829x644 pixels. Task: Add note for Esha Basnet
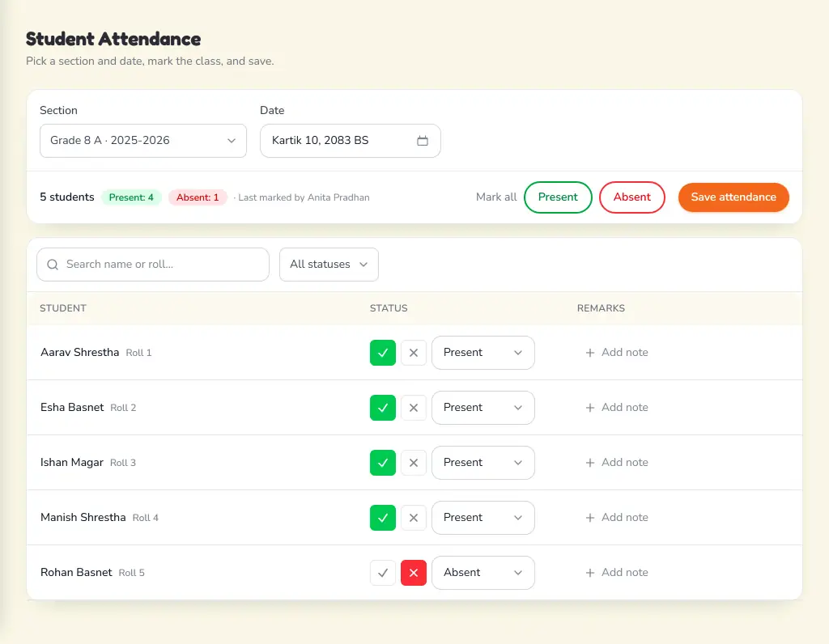(x=616, y=407)
